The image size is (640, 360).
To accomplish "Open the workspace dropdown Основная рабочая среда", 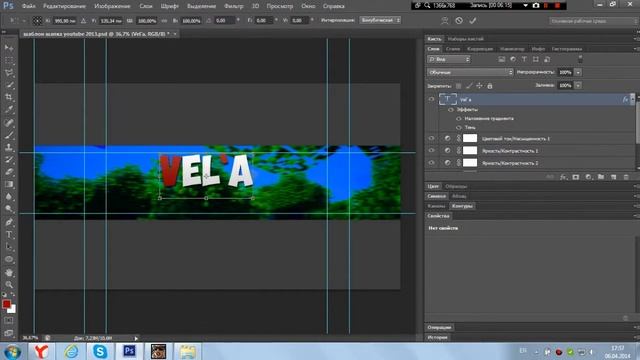I will pos(592,21).
